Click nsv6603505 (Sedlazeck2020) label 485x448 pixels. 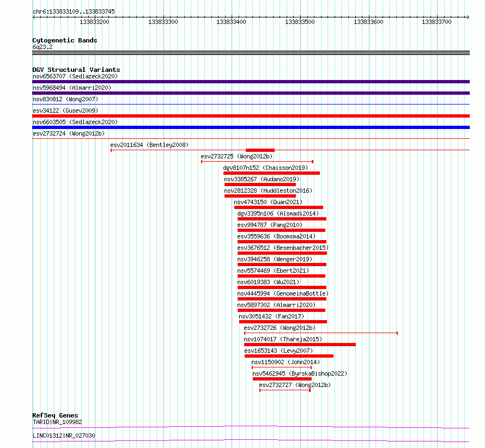click(x=75, y=122)
